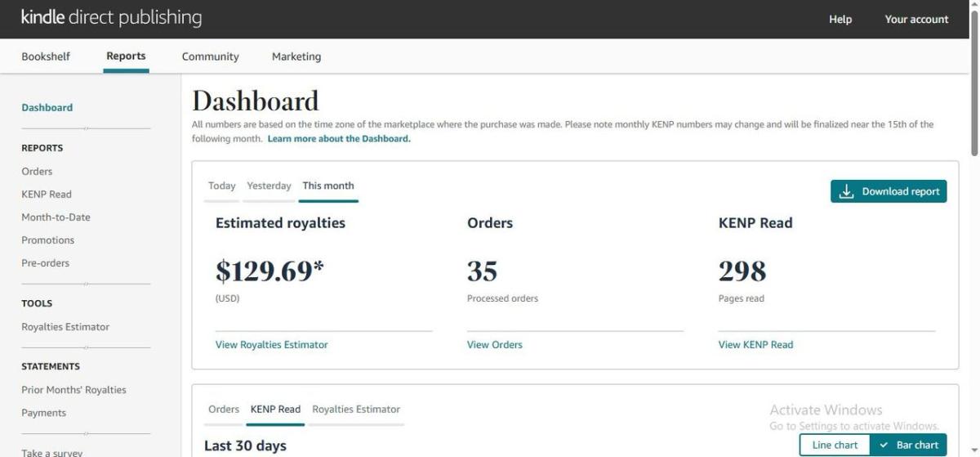Click Learn more about the Dashboard
This screenshot has width=980, height=457.
339,139
